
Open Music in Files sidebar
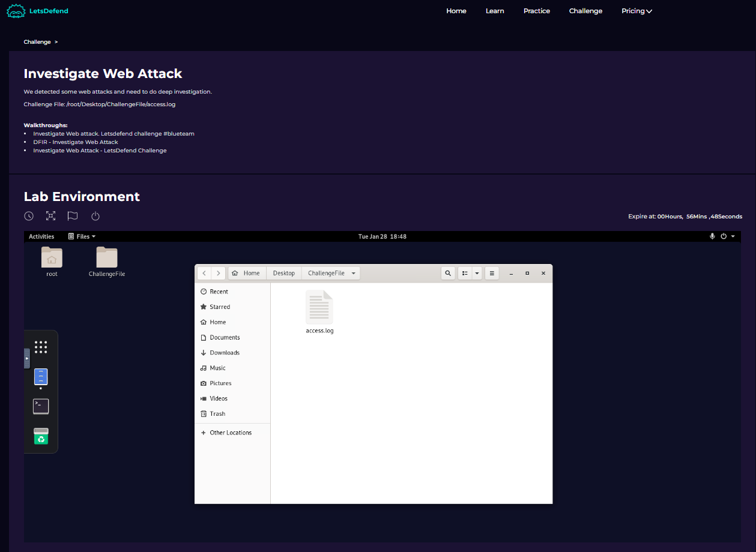(232, 368)
